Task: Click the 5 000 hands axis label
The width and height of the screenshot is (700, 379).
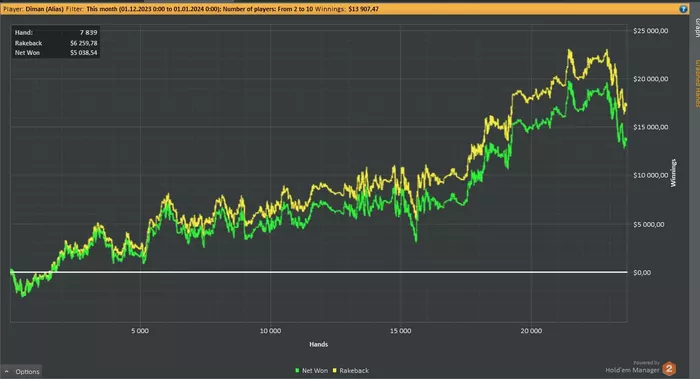Action: click(140, 331)
